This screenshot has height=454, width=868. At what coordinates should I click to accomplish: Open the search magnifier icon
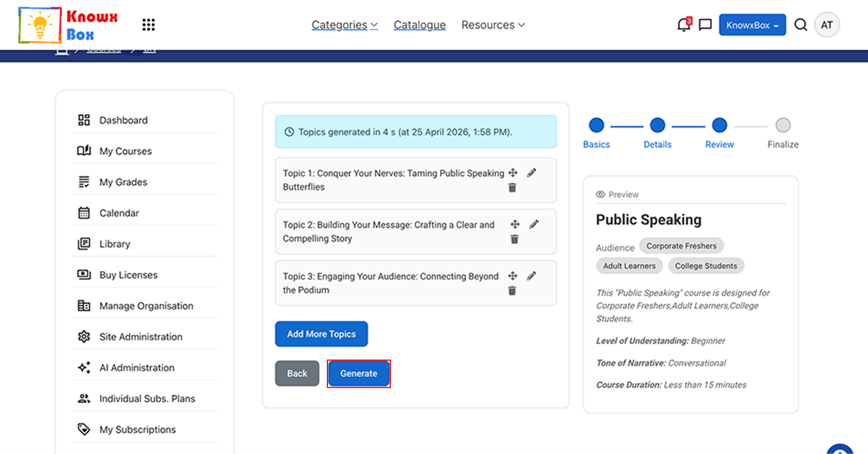(x=801, y=25)
